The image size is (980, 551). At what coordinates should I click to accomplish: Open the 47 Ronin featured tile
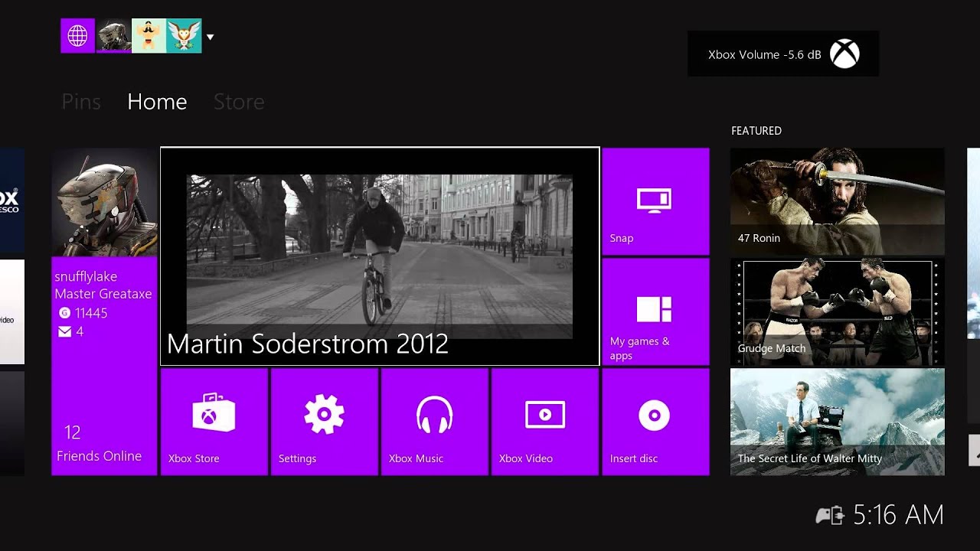click(x=837, y=201)
